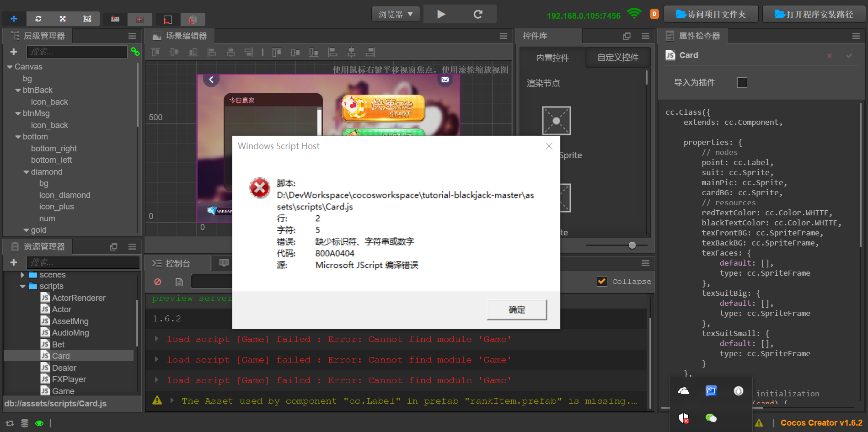Focus the hierarchy search field
868x432 pixels.
click(77, 52)
